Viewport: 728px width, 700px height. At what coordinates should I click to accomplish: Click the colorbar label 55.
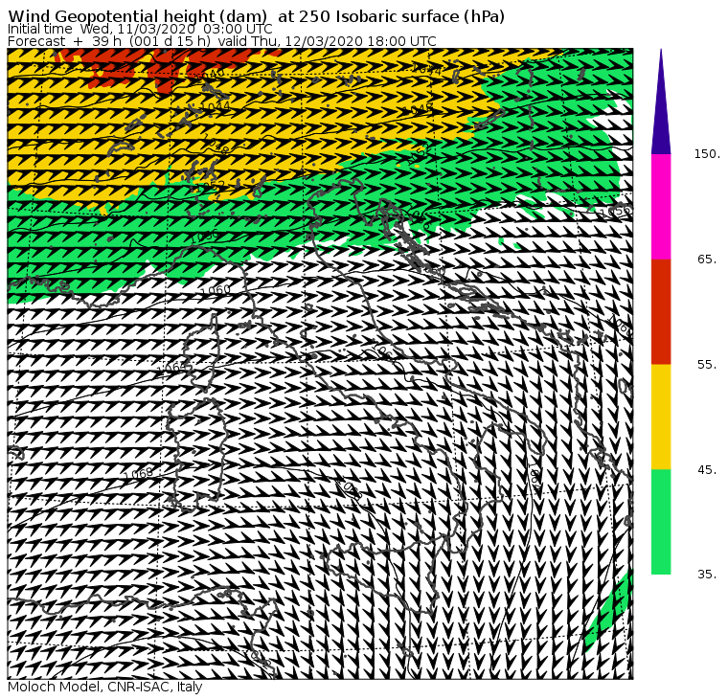[x=708, y=365]
